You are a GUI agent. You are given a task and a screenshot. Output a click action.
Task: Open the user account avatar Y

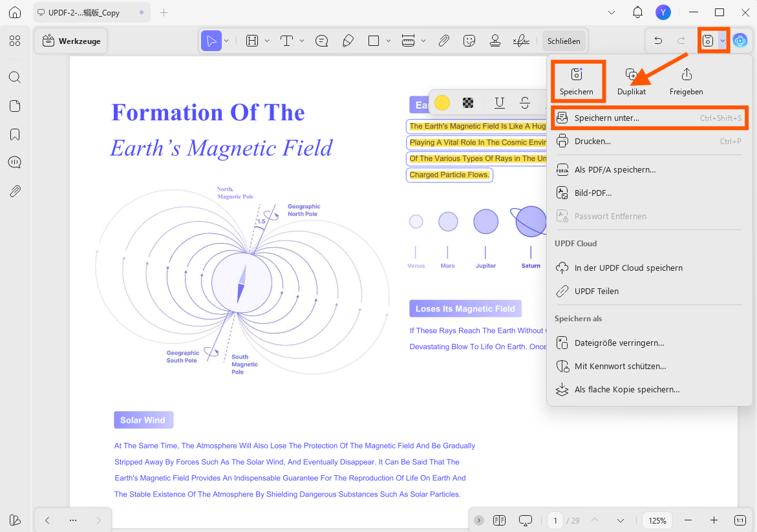(663, 12)
